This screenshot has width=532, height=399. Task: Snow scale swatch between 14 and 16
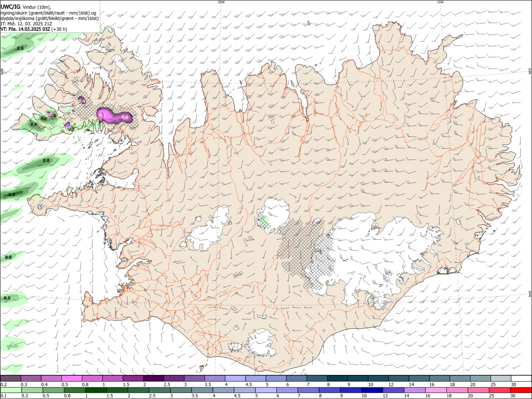coord(419,378)
